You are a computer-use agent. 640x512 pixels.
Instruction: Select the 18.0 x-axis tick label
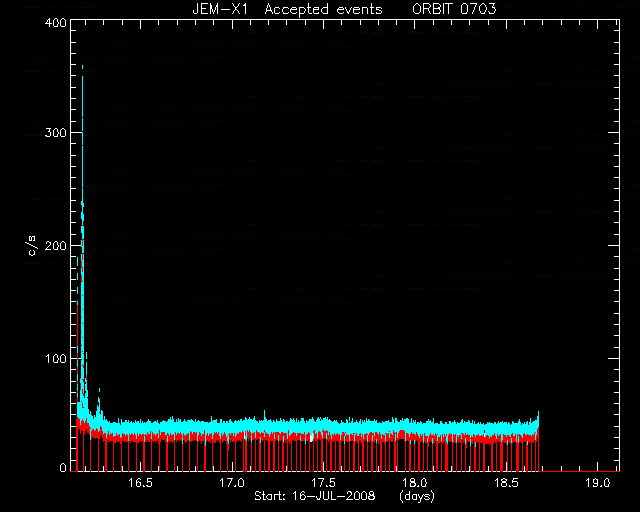[x=415, y=483]
